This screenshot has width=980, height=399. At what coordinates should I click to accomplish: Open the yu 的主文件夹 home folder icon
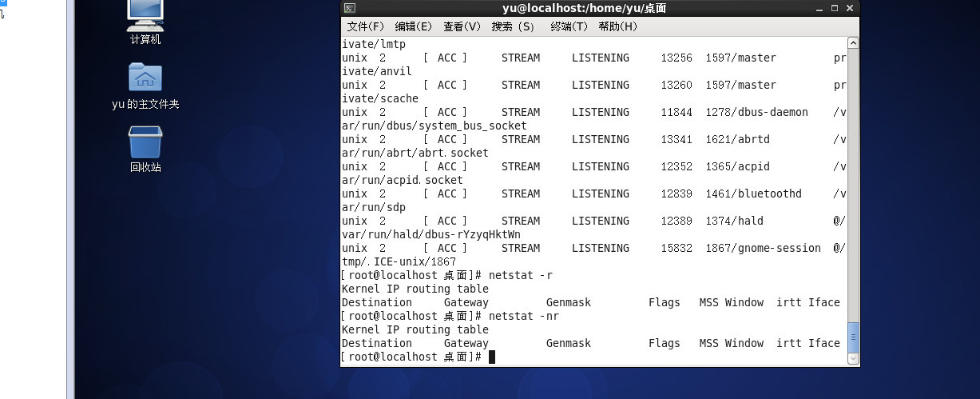pyautogui.click(x=145, y=86)
